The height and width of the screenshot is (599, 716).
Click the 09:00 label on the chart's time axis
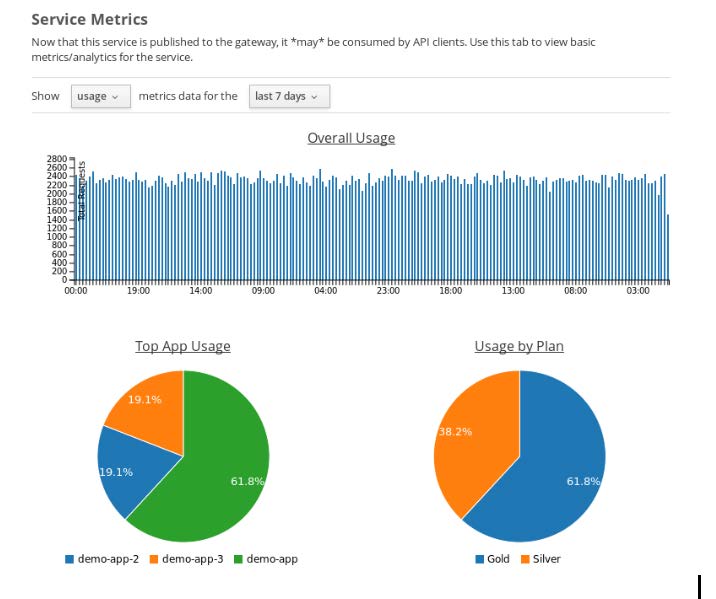click(263, 292)
